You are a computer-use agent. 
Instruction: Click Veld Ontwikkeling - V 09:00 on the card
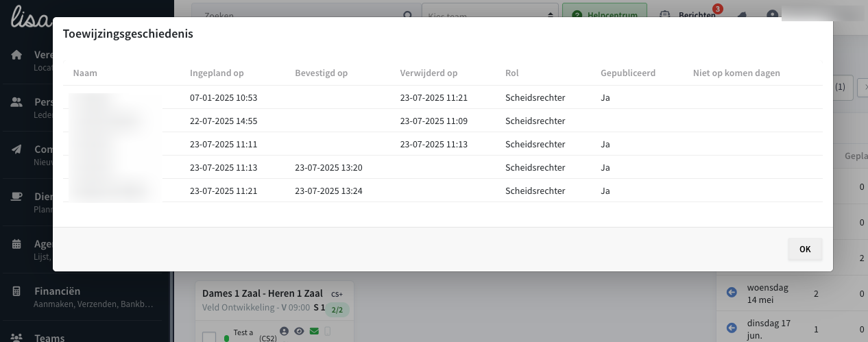(256, 308)
